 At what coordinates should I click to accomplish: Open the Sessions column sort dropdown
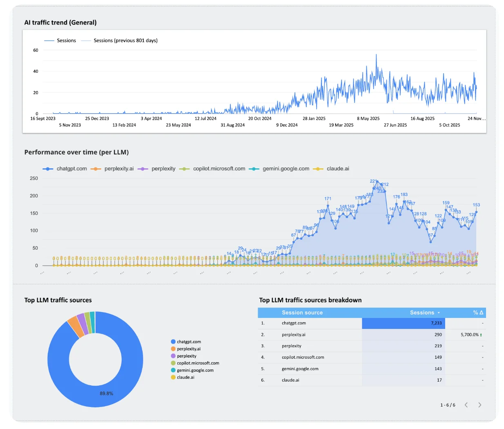(x=439, y=313)
